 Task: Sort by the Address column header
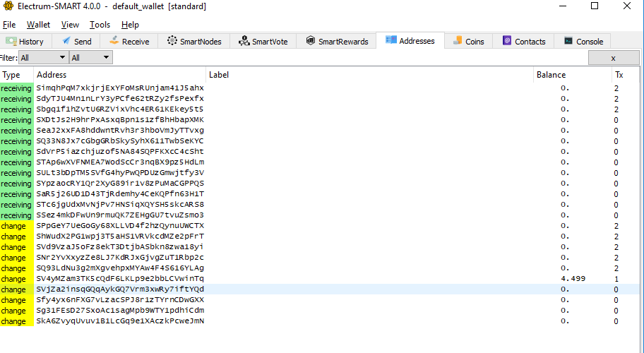coord(119,75)
